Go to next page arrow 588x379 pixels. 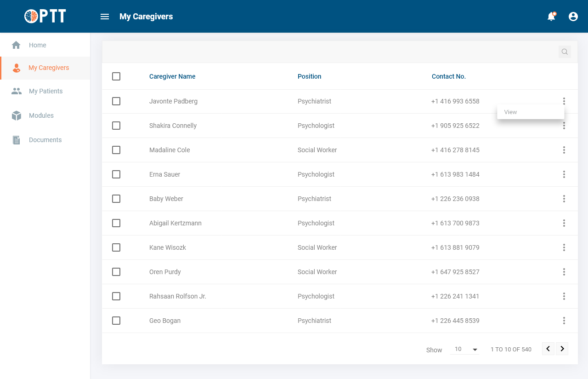[x=562, y=349]
